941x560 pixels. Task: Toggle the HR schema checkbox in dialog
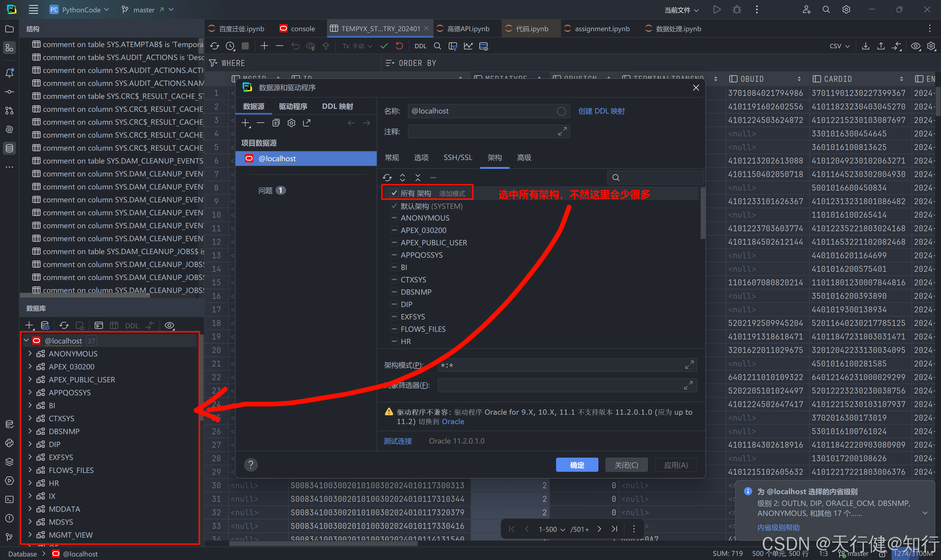394,341
